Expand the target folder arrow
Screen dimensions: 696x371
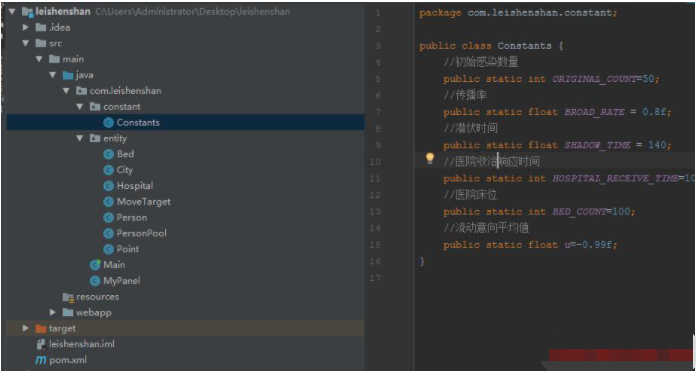point(26,328)
